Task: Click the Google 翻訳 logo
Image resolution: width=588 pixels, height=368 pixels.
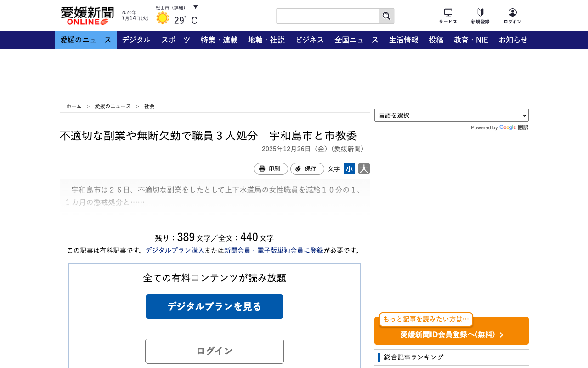Action: pos(514,127)
